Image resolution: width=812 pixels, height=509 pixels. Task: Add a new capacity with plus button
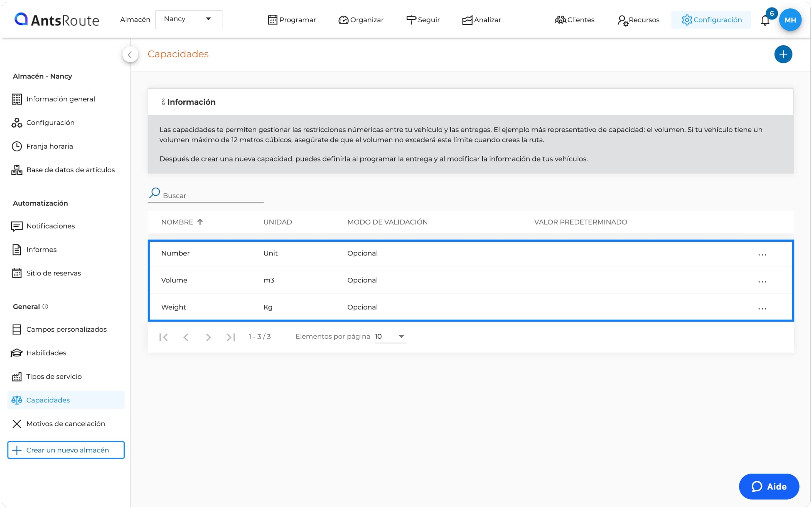click(x=783, y=54)
